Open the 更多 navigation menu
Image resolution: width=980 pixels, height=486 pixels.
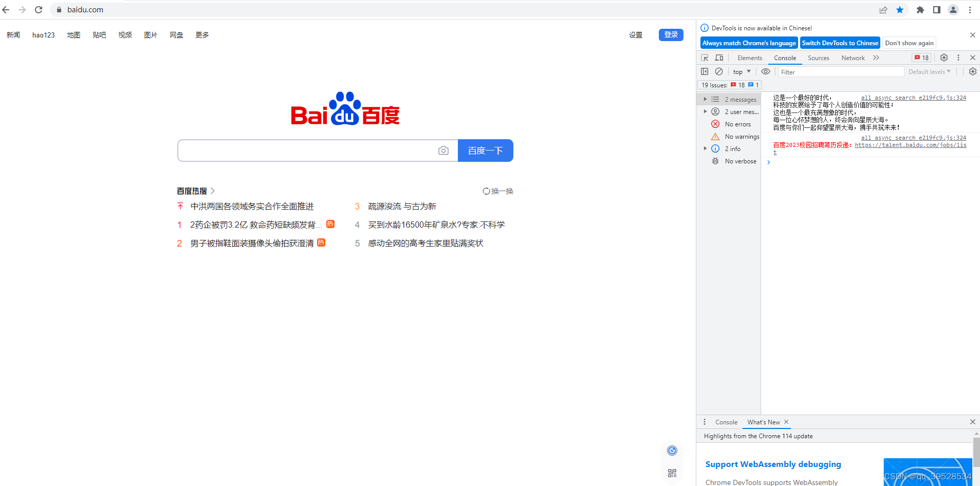click(x=202, y=35)
